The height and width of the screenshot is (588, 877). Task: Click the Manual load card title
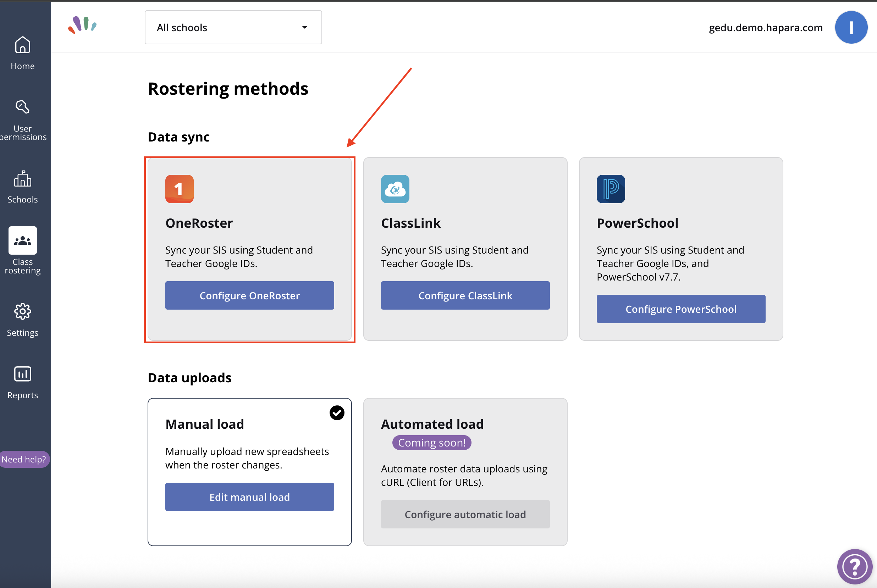(x=205, y=424)
